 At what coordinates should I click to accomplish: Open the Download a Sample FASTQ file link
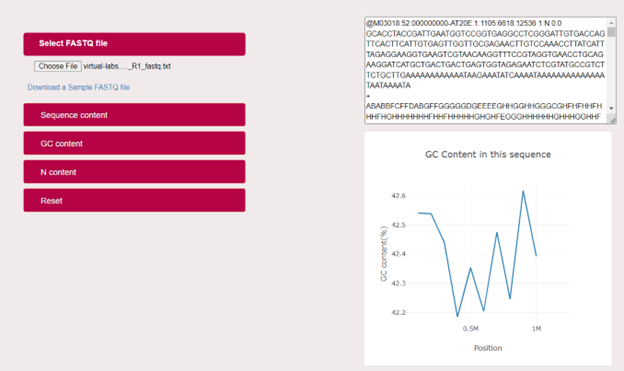coord(78,87)
